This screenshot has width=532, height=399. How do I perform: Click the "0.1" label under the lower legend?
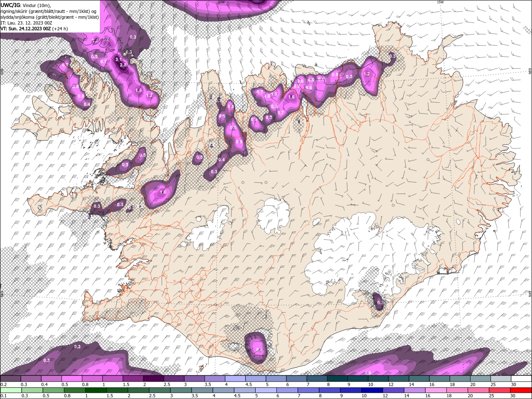point(3,396)
